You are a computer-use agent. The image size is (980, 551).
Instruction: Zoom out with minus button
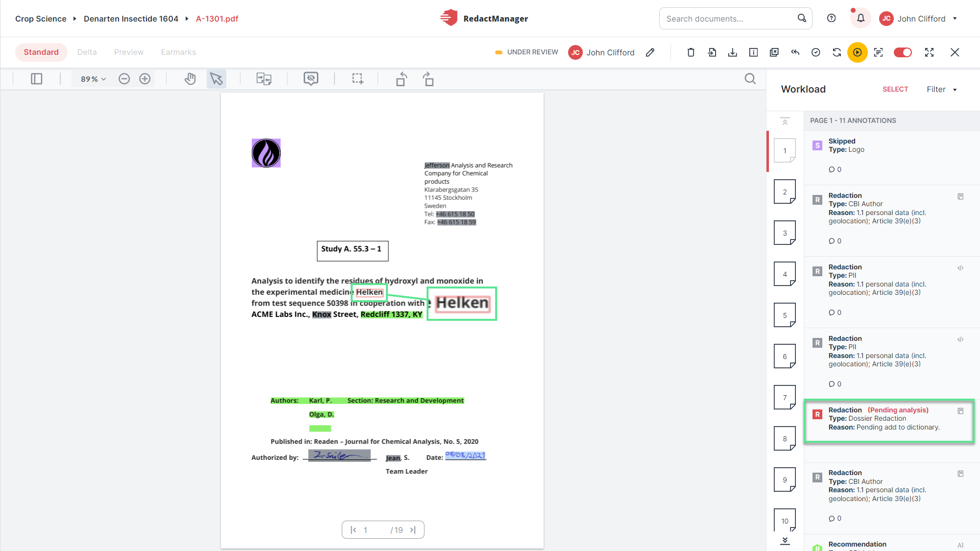click(124, 79)
